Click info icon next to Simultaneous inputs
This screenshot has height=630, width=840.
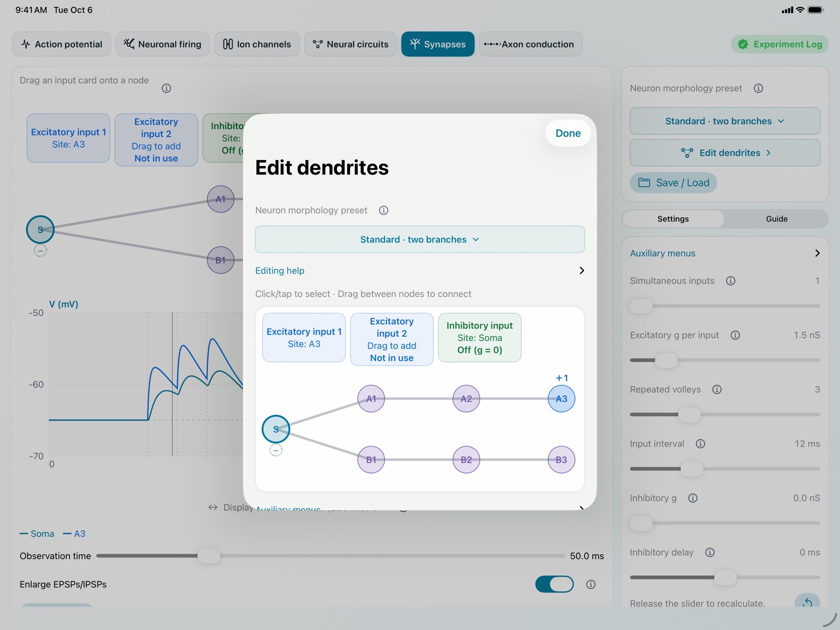731,281
